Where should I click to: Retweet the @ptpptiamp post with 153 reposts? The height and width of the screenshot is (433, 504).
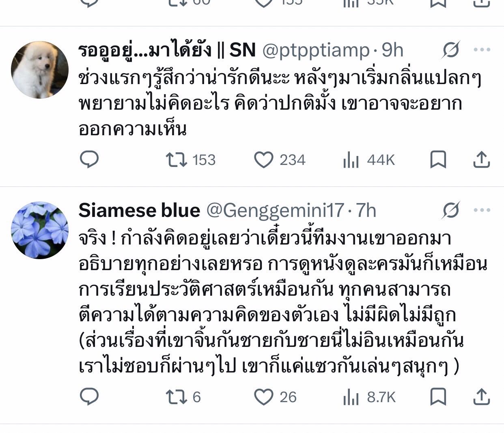coord(177,160)
